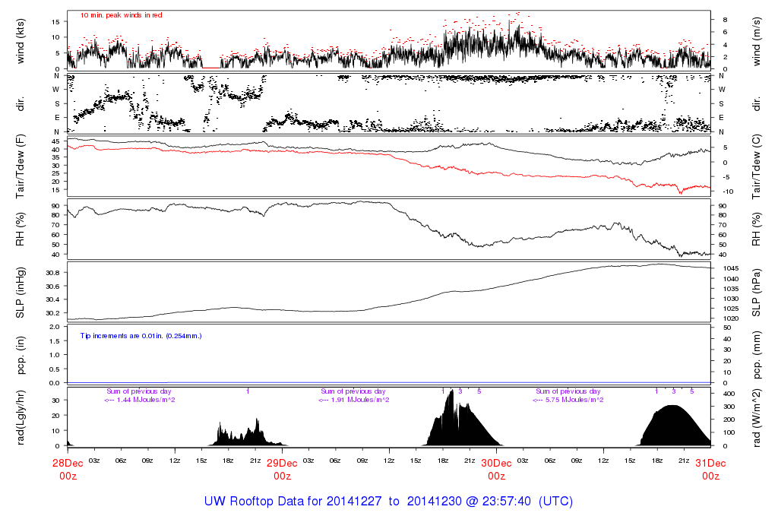Click the blue "Tip increments" note text
Image resolution: width=778 pixels, height=532 pixels.
141,335
